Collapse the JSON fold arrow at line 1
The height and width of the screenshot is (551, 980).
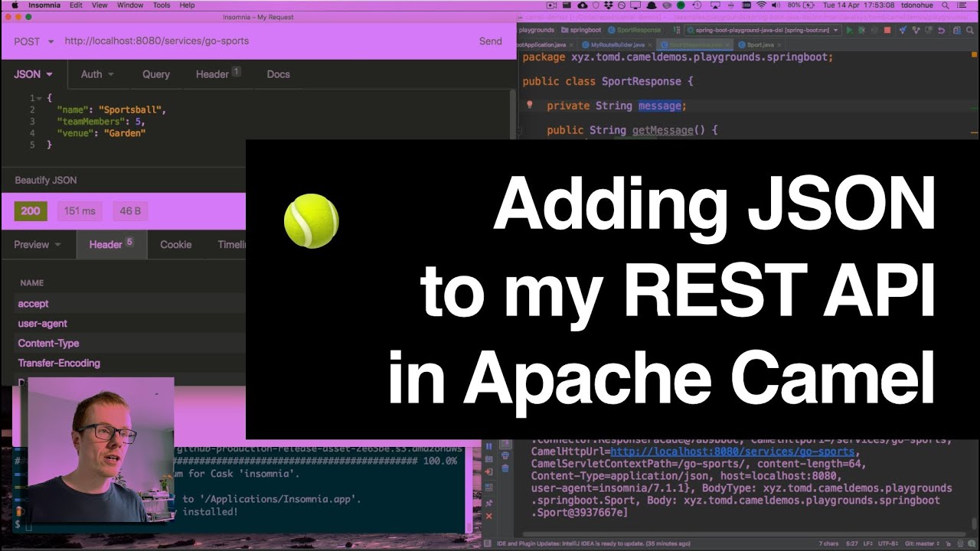(39, 99)
